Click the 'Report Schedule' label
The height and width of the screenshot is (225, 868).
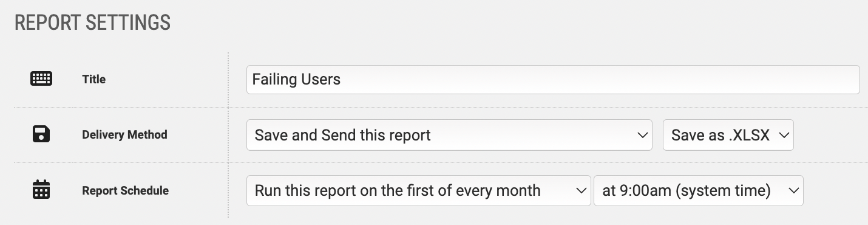click(x=125, y=190)
